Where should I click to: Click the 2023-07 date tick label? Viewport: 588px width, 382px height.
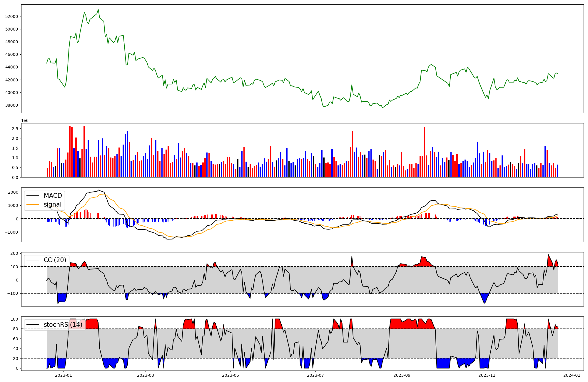(315, 375)
